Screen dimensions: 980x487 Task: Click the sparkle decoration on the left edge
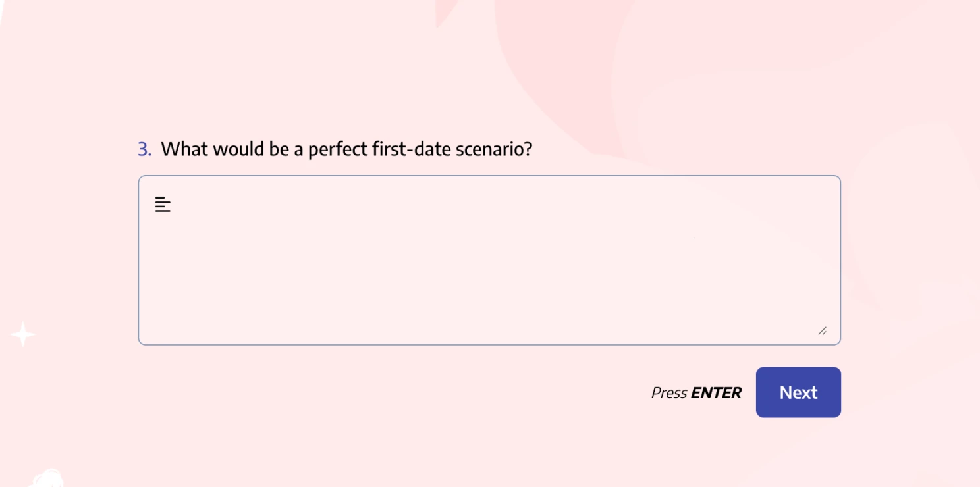[22, 334]
